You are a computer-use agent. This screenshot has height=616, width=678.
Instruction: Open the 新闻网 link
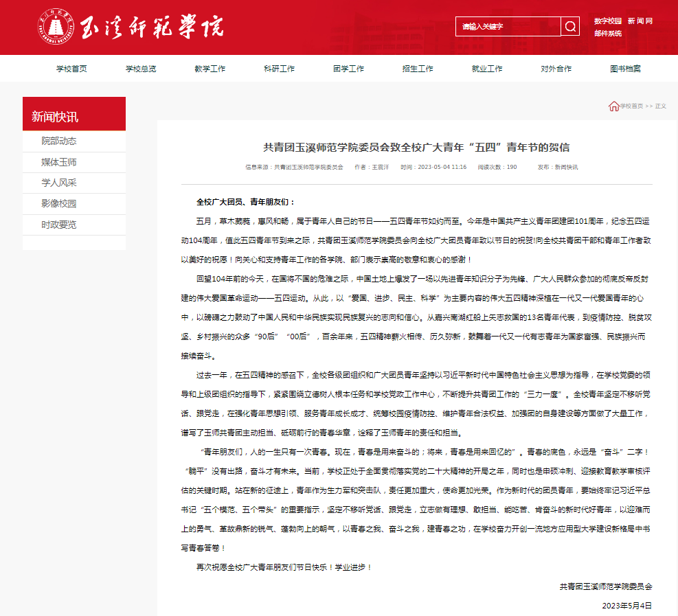point(640,21)
